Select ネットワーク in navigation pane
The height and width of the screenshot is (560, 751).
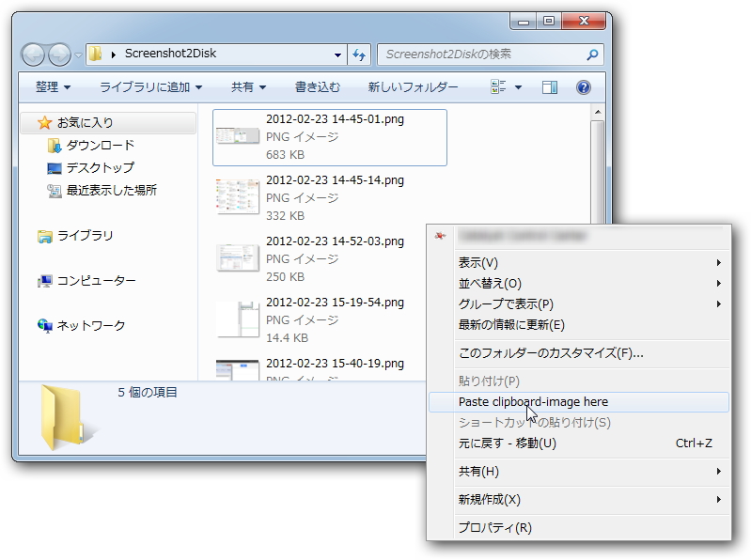pos(91,325)
